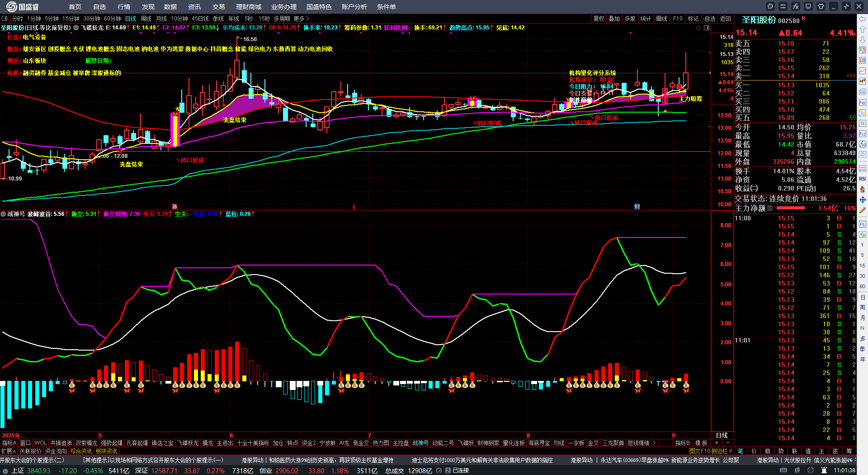Click the diamond icon at chart top right

(698, 28)
